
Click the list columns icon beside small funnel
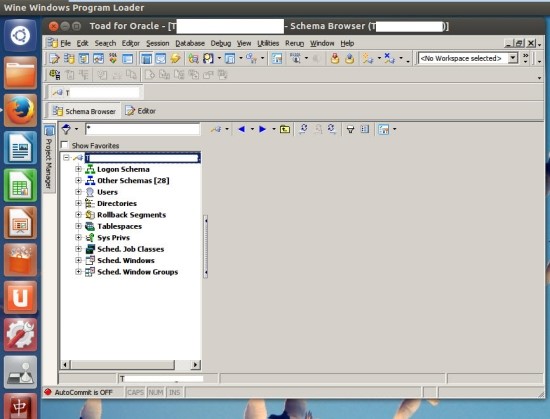[365, 129]
